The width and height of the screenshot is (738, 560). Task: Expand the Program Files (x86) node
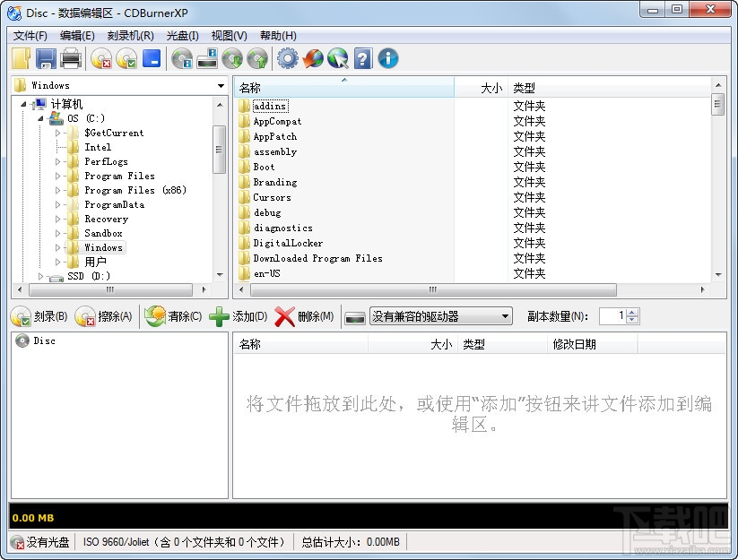point(57,191)
